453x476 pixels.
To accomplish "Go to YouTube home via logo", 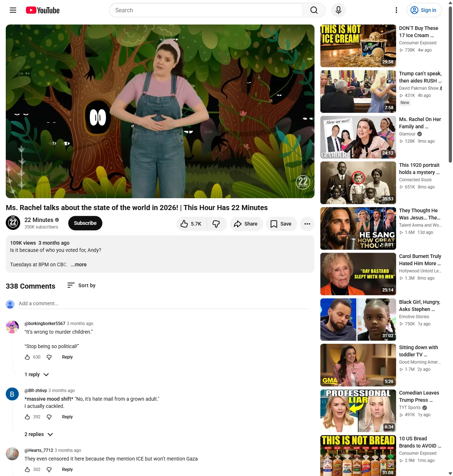I will click(43, 10).
